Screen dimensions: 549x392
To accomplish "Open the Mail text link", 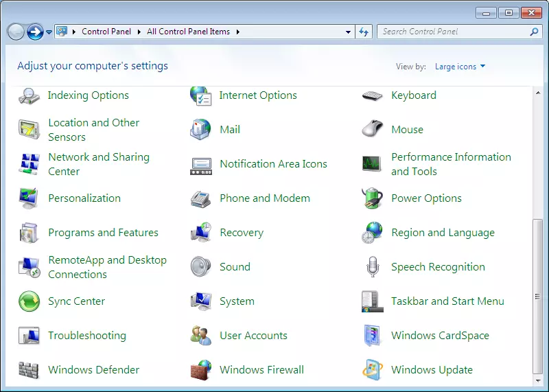I will click(x=230, y=130).
